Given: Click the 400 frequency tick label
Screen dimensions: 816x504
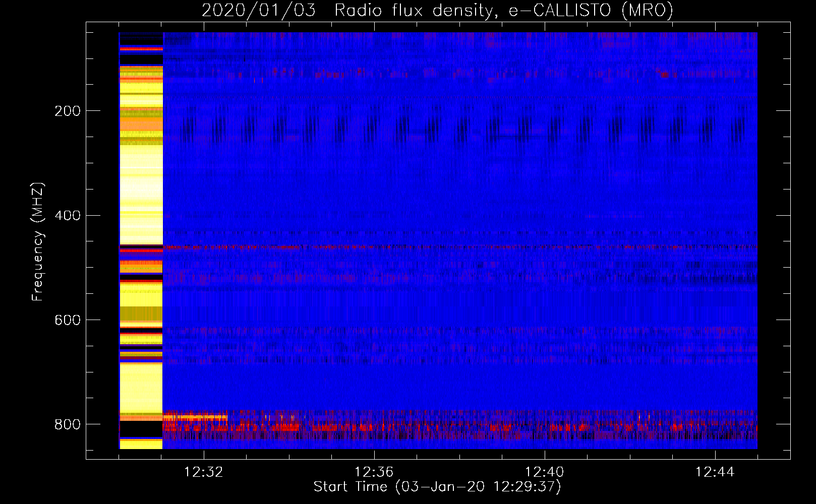Looking at the screenshot, I should (x=68, y=216).
